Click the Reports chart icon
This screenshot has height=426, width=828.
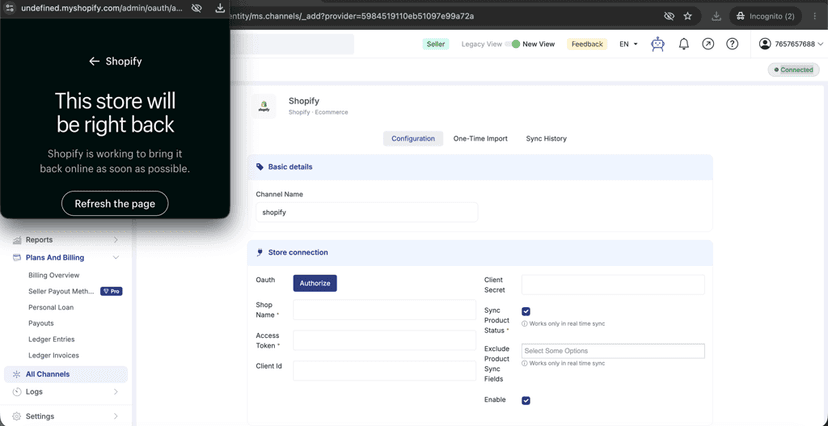[x=16, y=240]
